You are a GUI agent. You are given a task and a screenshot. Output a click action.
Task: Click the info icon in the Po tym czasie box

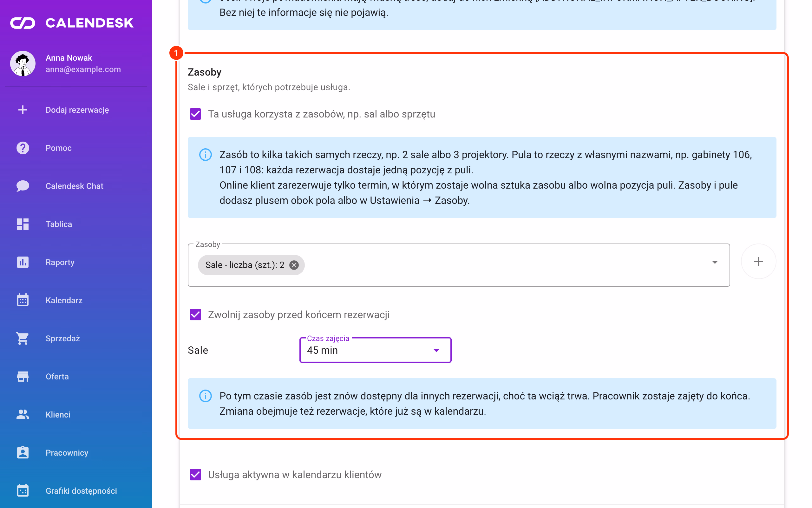205,396
